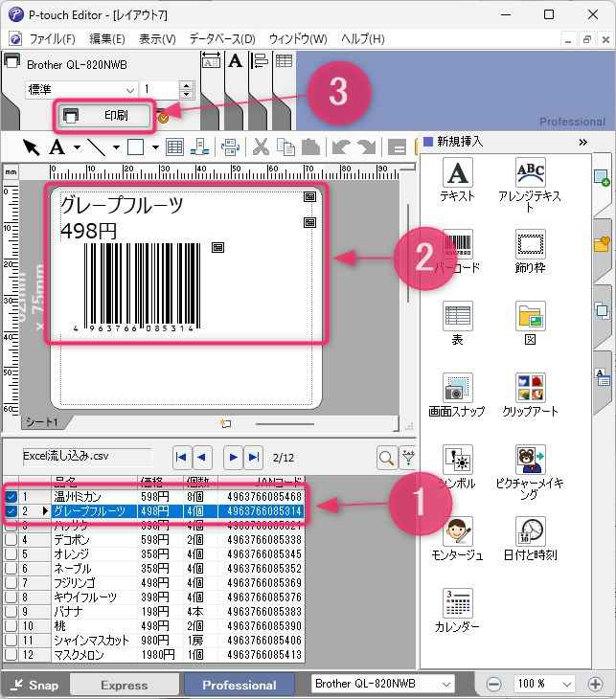Screen dimensions: 616x699
Task: Insert テキスト object from 新規挿入 panel
Action: (457, 181)
